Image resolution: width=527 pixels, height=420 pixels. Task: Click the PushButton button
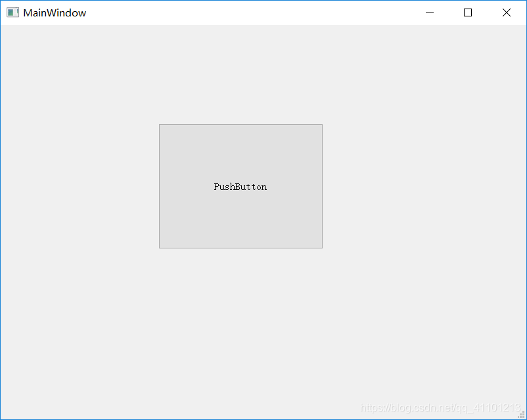pyautogui.click(x=241, y=186)
